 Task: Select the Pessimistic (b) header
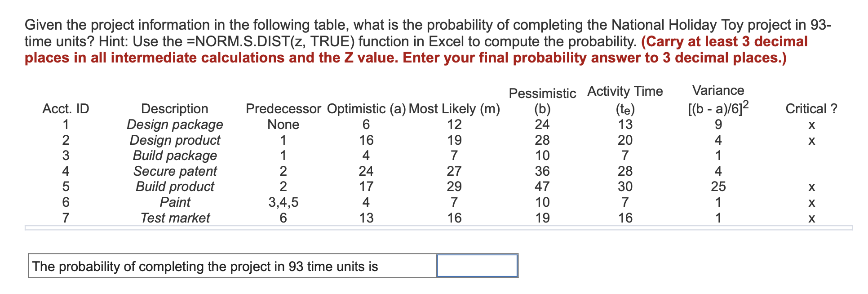542,101
